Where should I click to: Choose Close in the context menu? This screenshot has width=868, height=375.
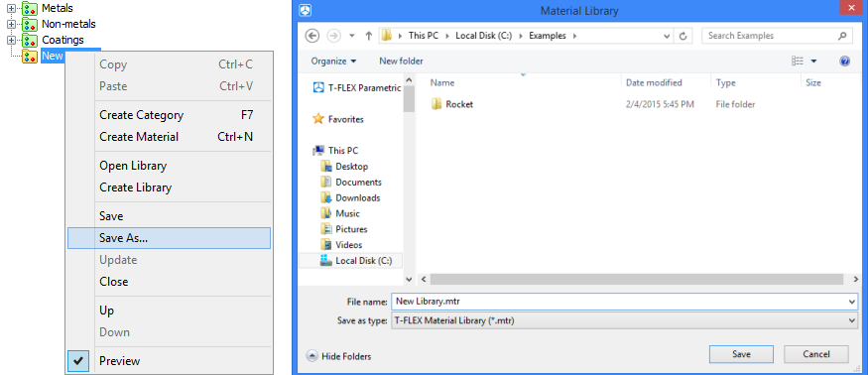tap(169, 282)
